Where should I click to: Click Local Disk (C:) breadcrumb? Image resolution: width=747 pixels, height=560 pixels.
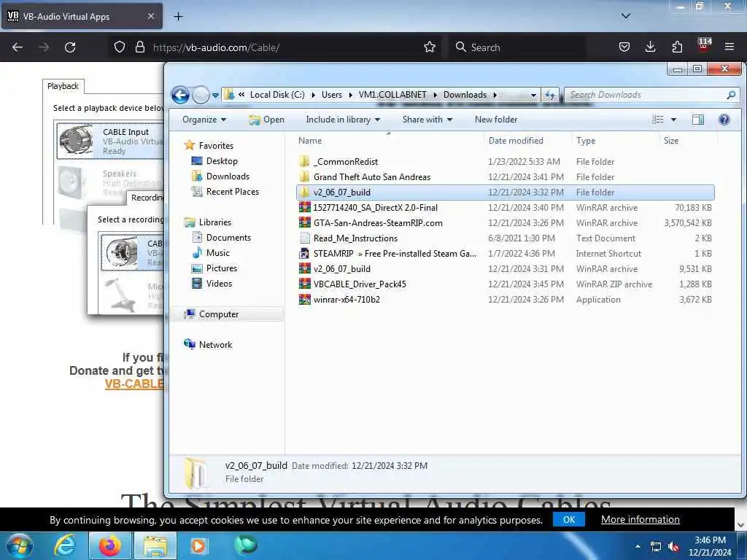(x=277, y=95)
